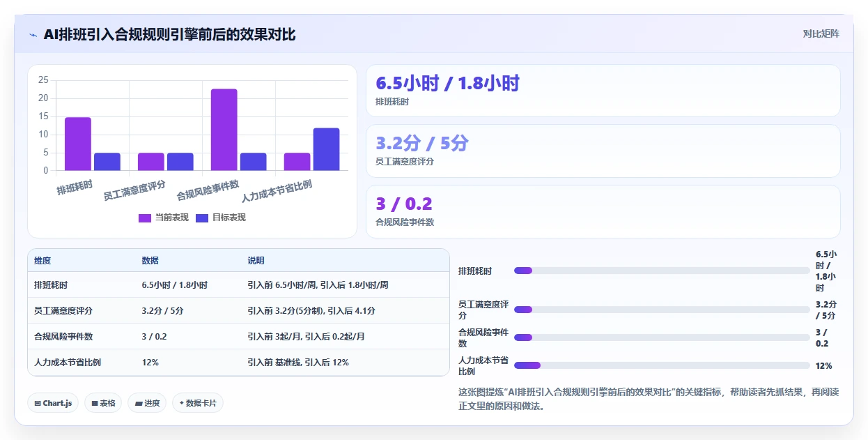
Task: Click the 排班耗时 progress bar
Action: (x=662, y=271)
